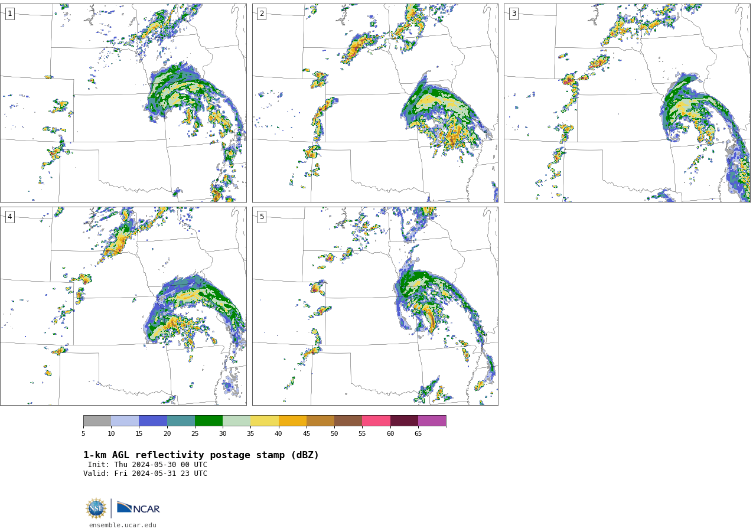Viewport: 756px width, 532px height.
Task: Click the gray 5-10 dBZ swatch
Action: click(x=97, y=421)
